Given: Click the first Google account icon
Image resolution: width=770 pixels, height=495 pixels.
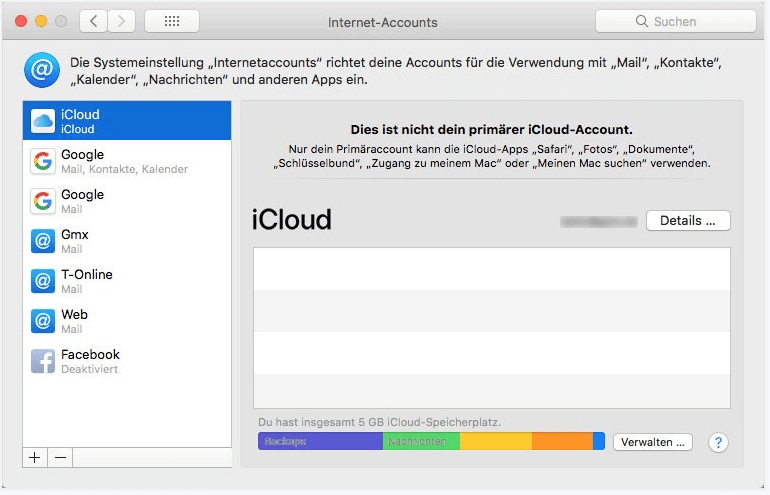Looking at the screenshot, I should point(42,161).
